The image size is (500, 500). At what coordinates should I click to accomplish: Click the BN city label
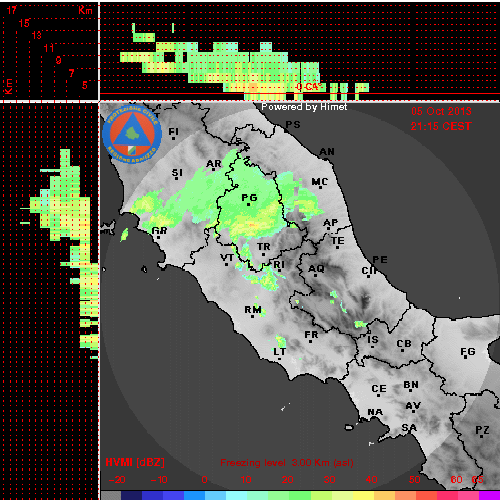click(411, 385)
